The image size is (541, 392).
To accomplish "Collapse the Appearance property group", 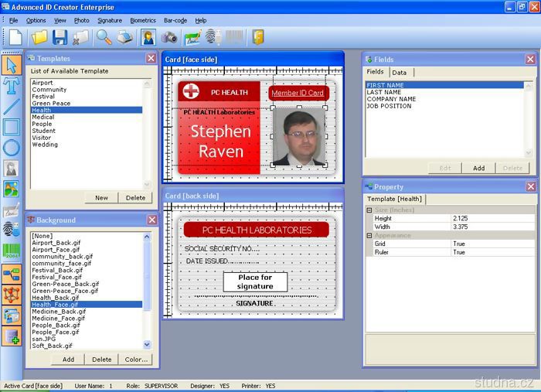I will pyautogui.click(x=369, y=235).
